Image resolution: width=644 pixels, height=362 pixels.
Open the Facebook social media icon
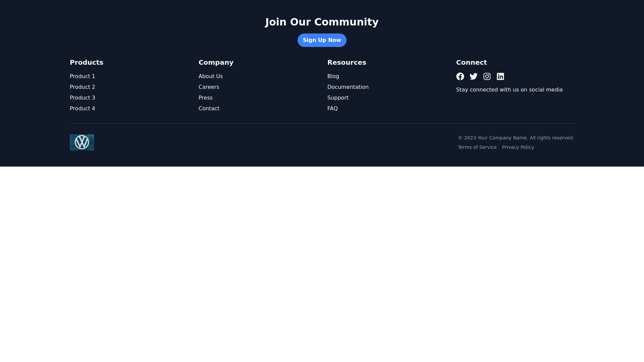(460, 76)
